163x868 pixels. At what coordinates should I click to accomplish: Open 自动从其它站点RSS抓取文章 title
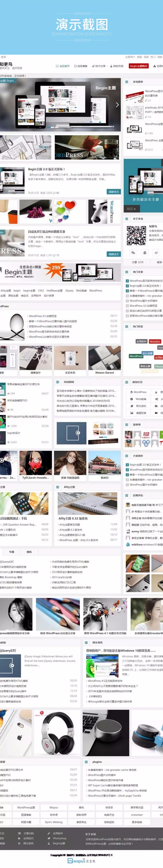[x=47, y=232]
